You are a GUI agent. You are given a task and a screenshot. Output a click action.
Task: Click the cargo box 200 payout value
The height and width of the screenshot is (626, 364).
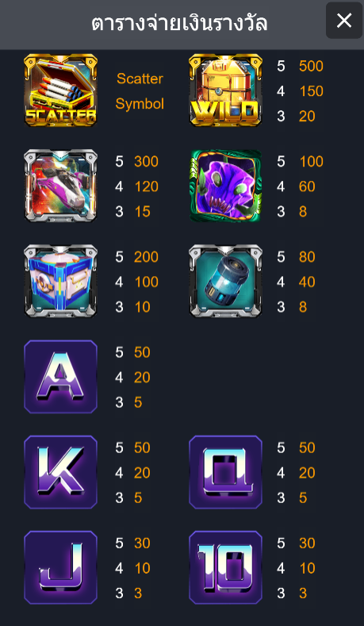[x=146, y=257]
